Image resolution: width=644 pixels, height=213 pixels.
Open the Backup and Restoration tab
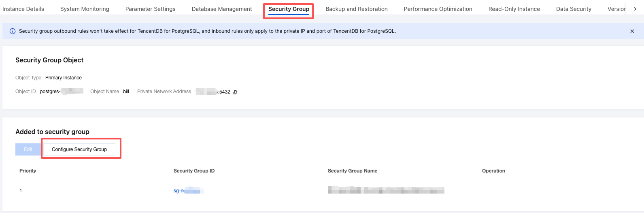click(x=357, y=9)
